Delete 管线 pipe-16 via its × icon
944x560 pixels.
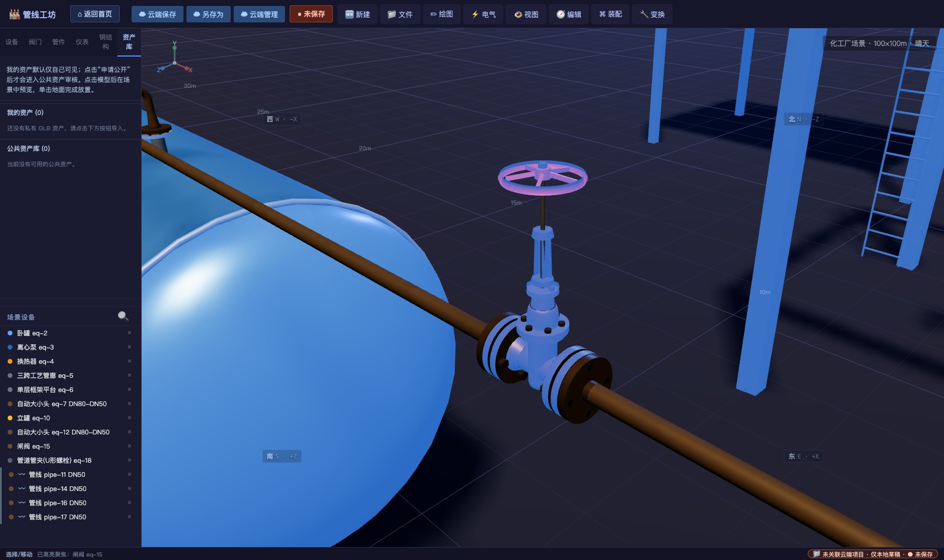click(x=129, y=503)
